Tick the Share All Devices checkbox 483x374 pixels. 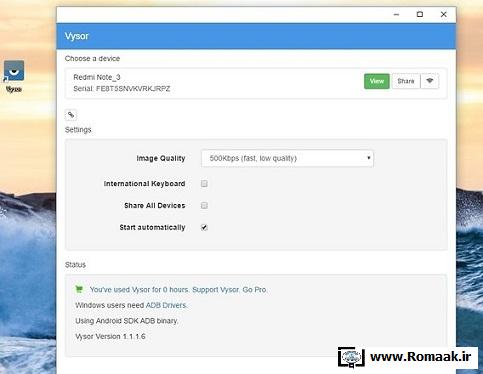pos(204,205)
